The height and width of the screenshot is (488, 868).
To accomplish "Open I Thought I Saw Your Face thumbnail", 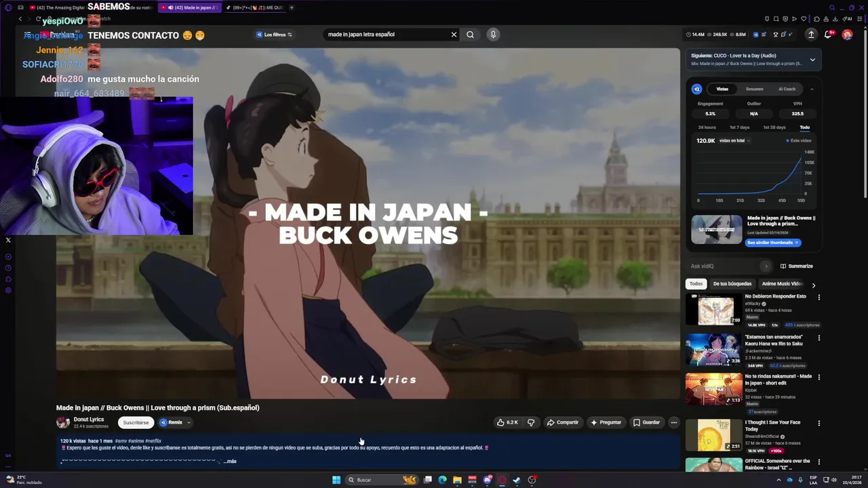I will click(713, 435).
